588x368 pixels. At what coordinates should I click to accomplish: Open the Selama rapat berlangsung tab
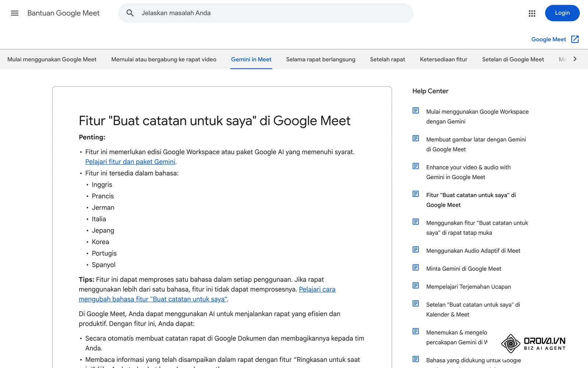321,59
